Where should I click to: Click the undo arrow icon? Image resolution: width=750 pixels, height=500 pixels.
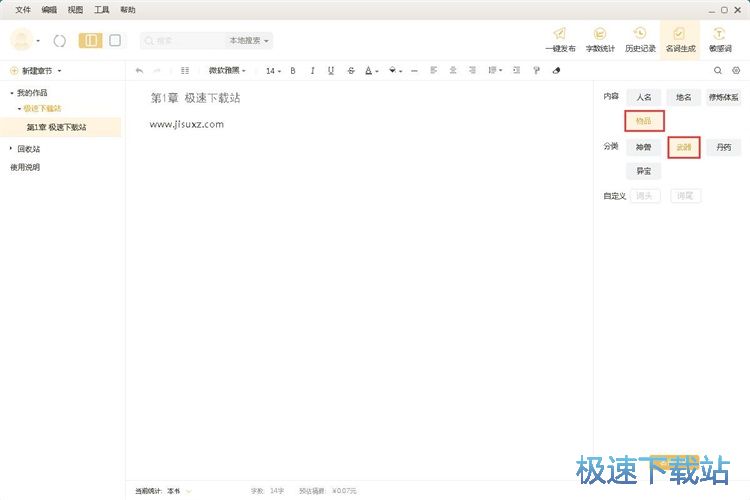click(139, 71)
